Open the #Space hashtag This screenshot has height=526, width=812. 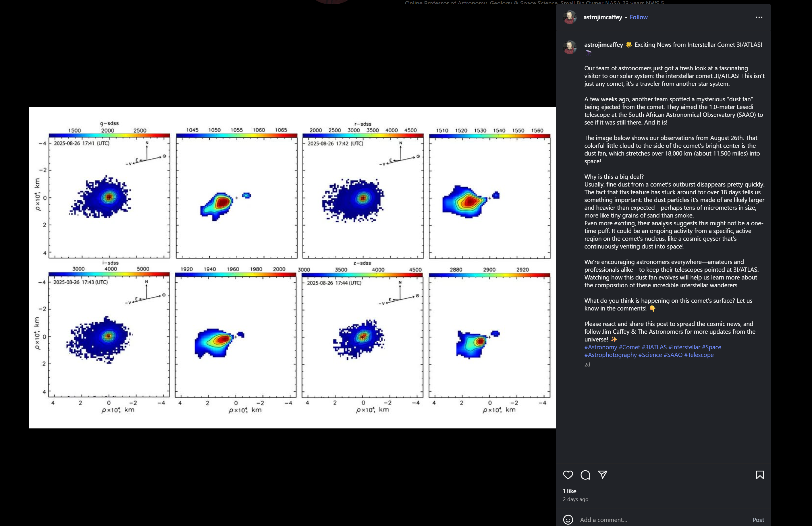tap(711, 347)
